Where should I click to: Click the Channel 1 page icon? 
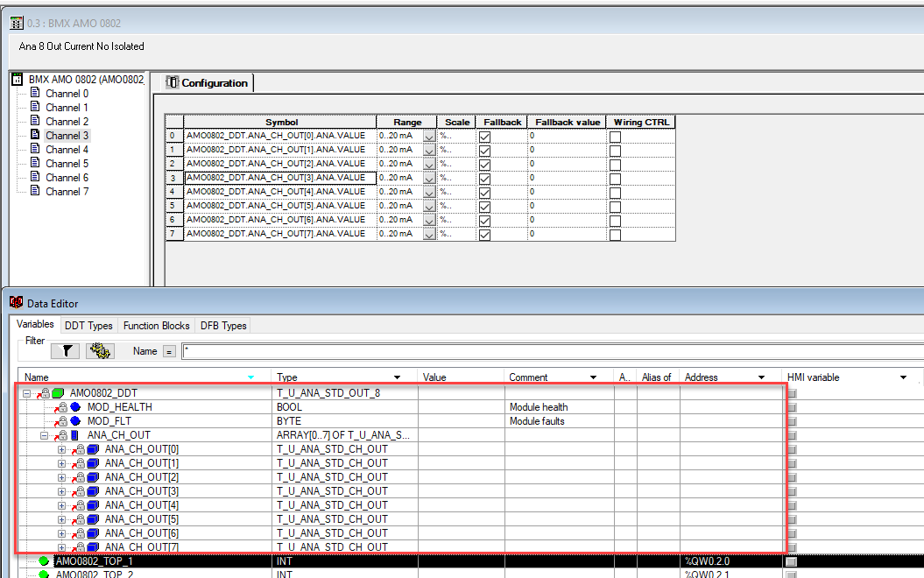pyautogui.click(x=35, y=107)
